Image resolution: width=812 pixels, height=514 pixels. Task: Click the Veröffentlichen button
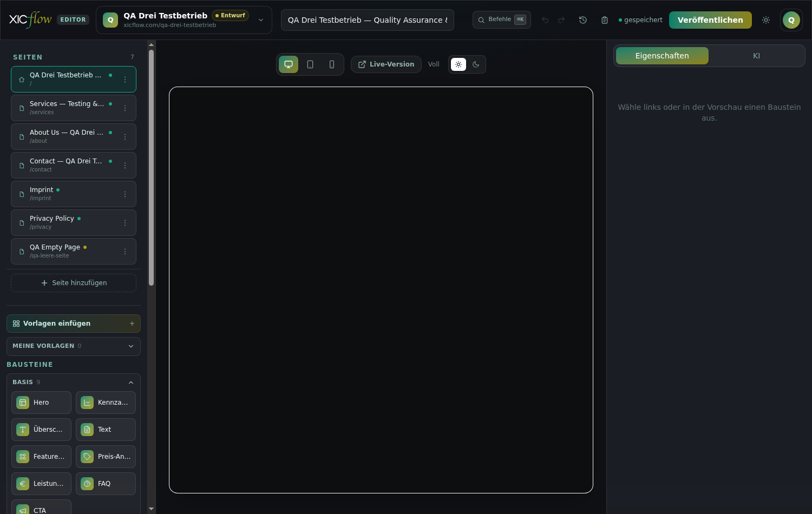pos(710,20)
